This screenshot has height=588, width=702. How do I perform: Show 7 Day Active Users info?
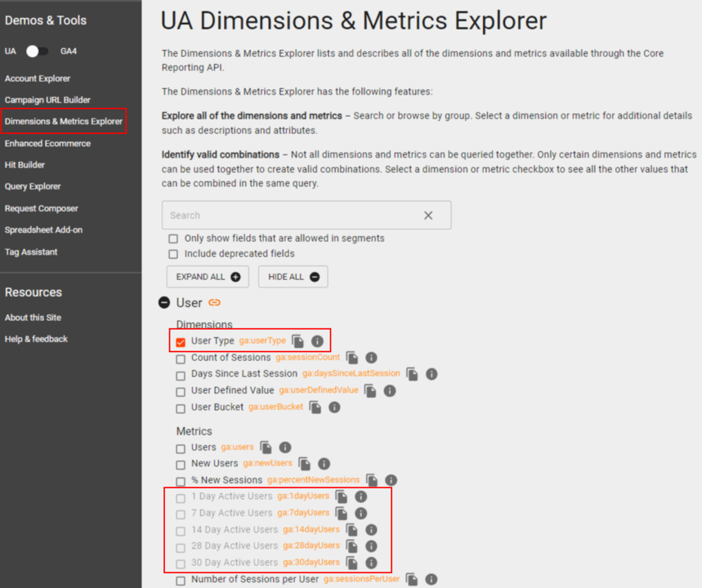[361, 513]
